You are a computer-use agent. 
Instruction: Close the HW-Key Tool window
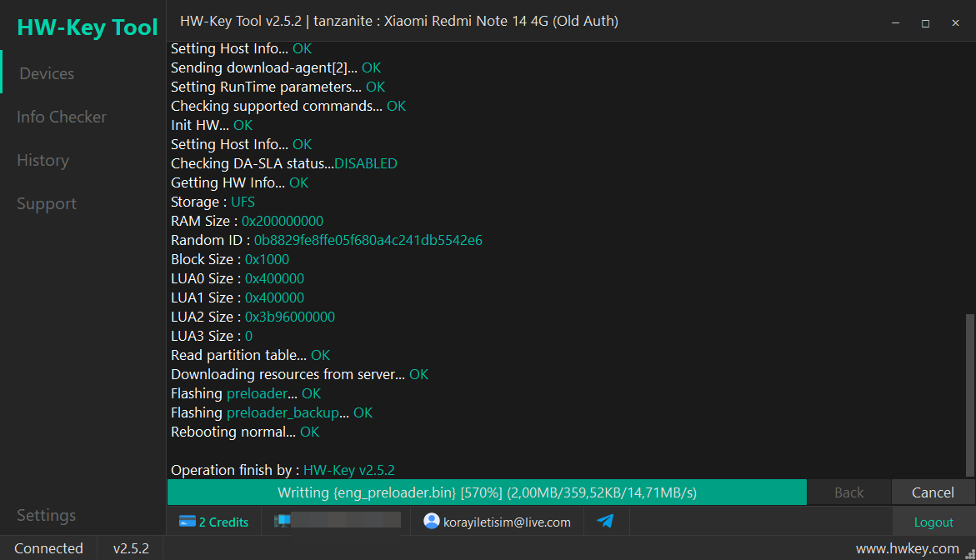click(x=955, y=23)
